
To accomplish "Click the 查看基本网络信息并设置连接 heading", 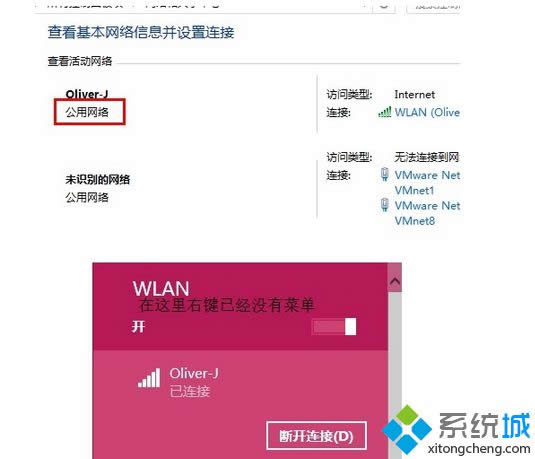I will click(x=141, y=32).
